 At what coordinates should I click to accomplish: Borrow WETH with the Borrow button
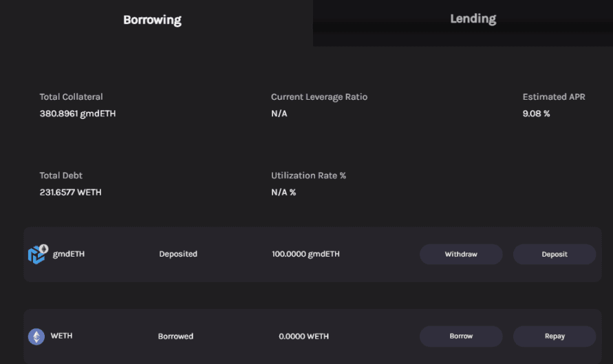461,336
